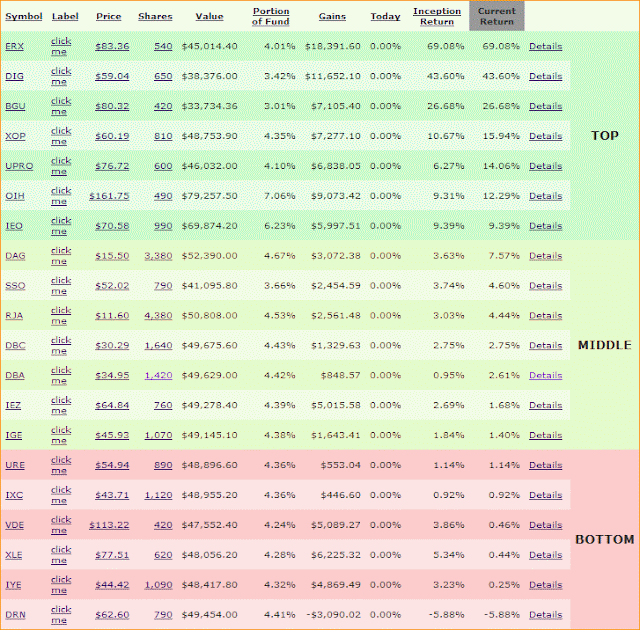Click the DAG price $15.50
This screenshot has height=630, width=640.
(112, 255)
